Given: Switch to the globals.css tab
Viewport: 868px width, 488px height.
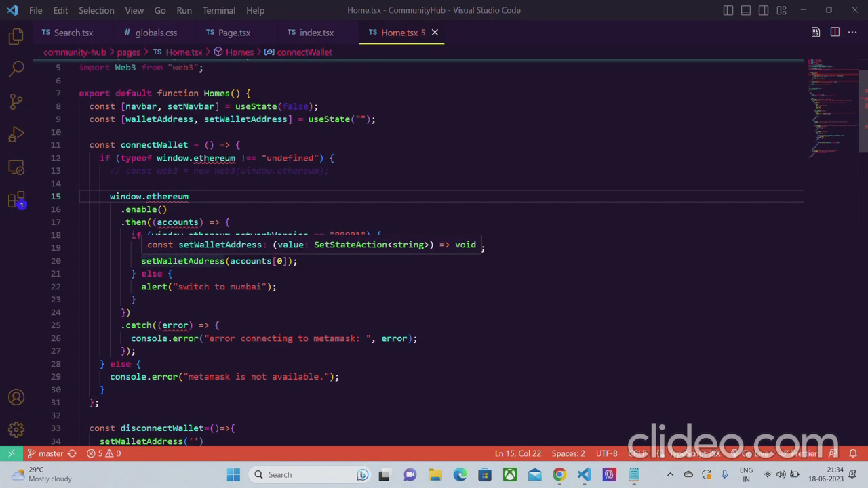Looking at the screenshot, I should [x=155, y=33].
